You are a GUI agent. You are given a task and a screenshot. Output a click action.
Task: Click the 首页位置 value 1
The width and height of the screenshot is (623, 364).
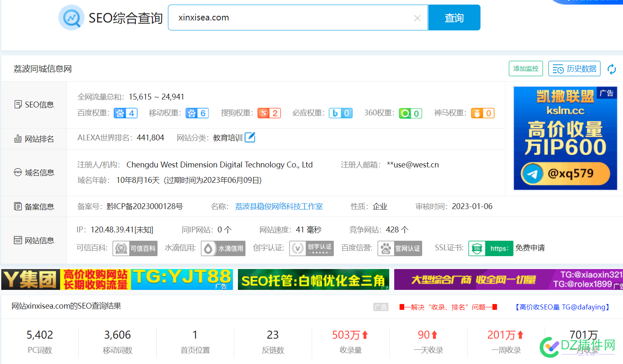195,335
